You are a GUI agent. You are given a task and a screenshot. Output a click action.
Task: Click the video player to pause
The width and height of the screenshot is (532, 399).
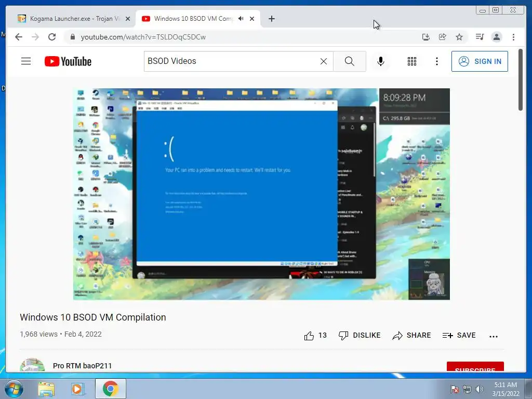click(x=261, y=194)
